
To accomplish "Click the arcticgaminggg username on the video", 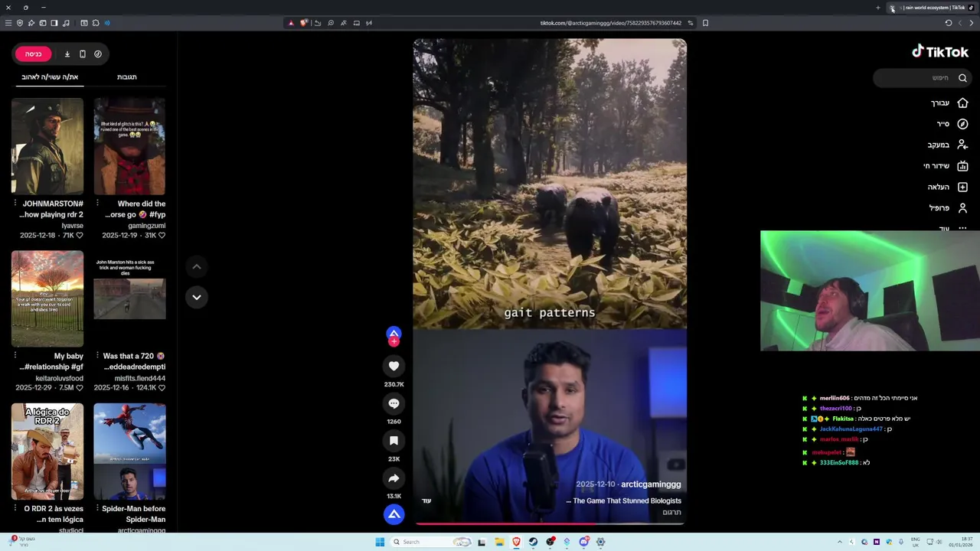I will tap(651, 484).
